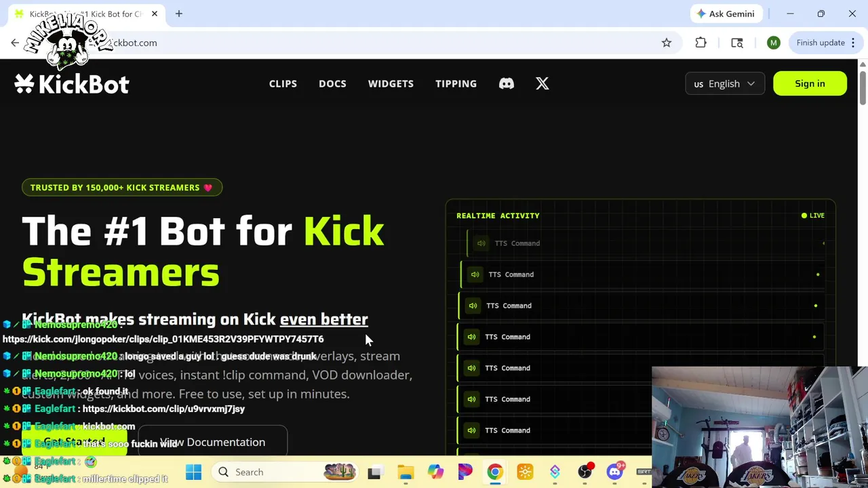Click the View Documentation button
Viewport: 868px width, 488px height.
coord(212,442)
